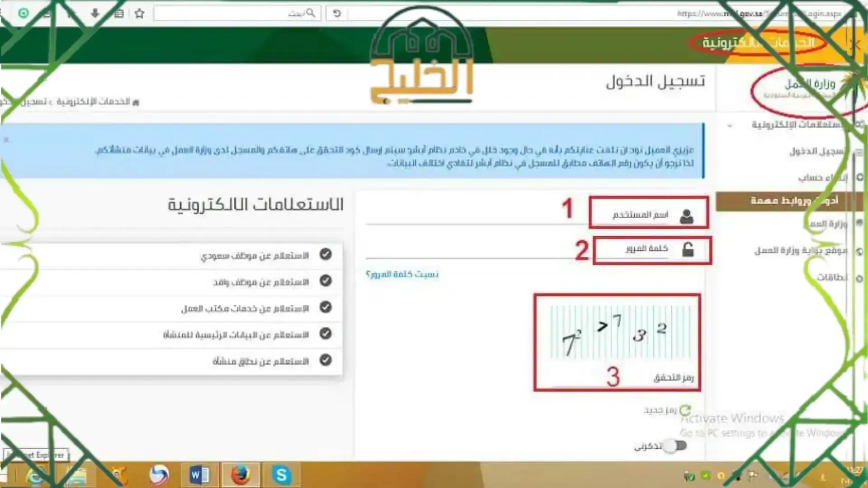Screen dimensions: 868x488
Task: Click check icon beside نطاق منشأة
Action: (x=325, y=360)
